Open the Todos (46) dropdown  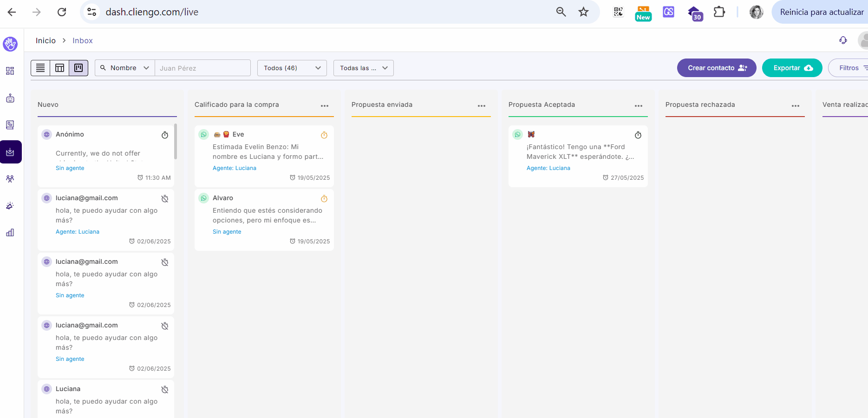coord(292,68)
